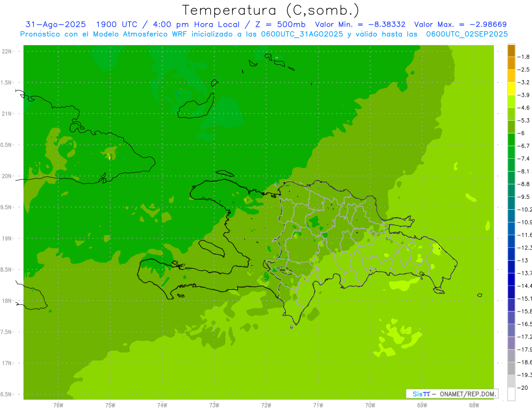
Task: Click the 9.5N latitude axis label
Action: (x=7, y=207)
